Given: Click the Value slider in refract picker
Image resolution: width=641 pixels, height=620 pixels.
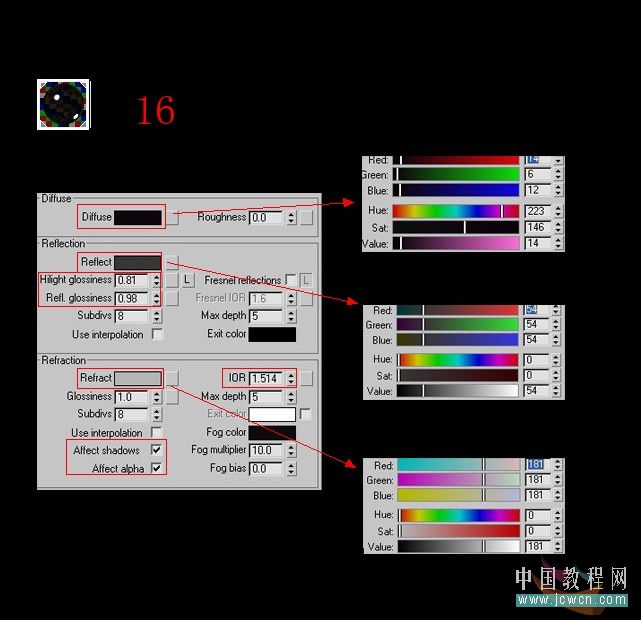Looking at the screenshot, I should point(459,546).
